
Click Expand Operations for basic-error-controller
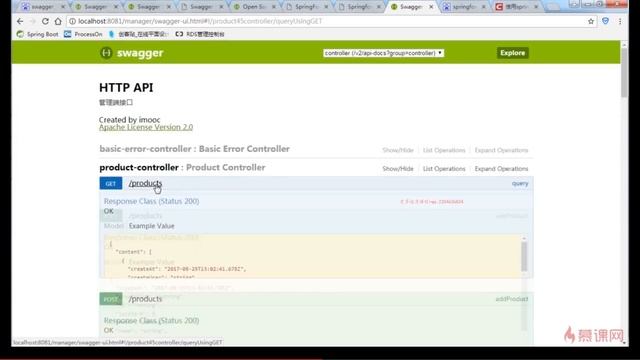(x=501, y=150)
